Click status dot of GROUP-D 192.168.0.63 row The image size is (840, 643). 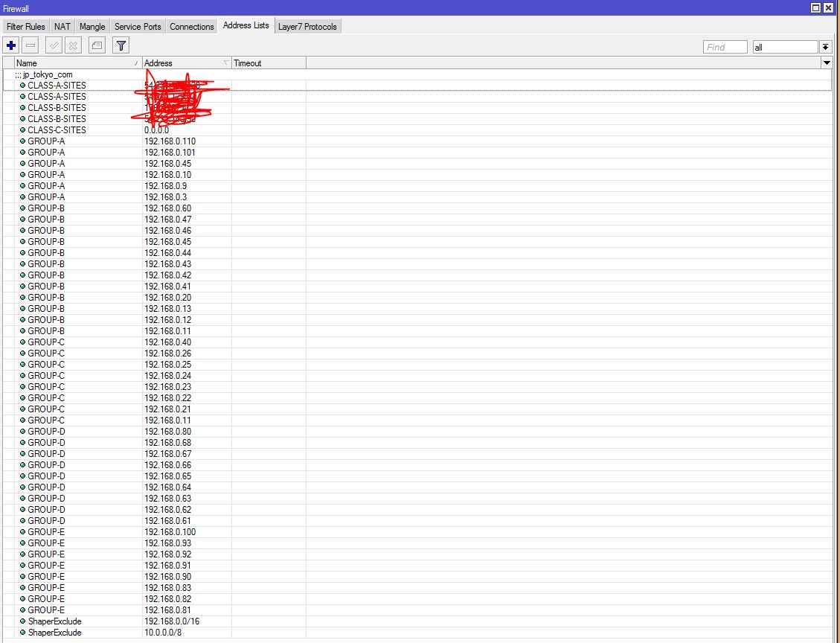(22, 499)
